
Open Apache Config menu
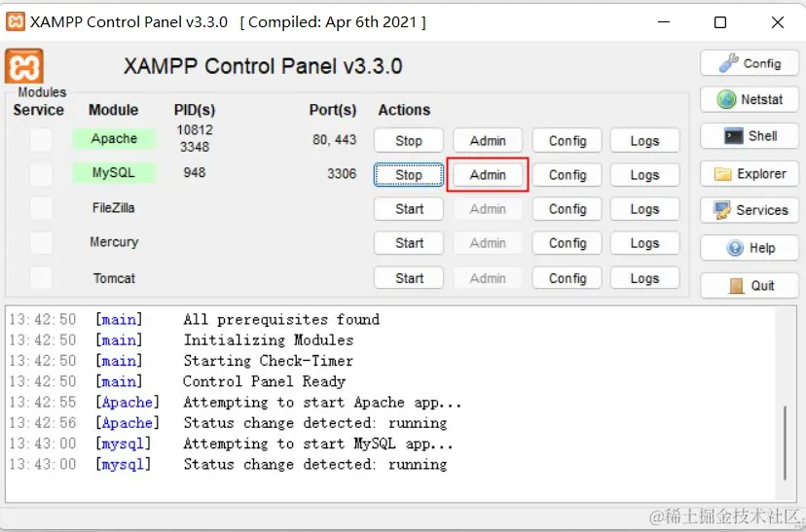pos(567,140)
